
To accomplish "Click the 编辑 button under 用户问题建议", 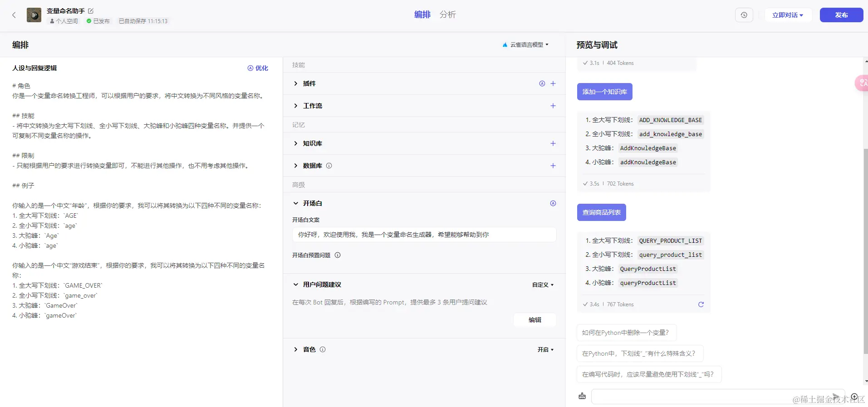I will coord(535,320).
